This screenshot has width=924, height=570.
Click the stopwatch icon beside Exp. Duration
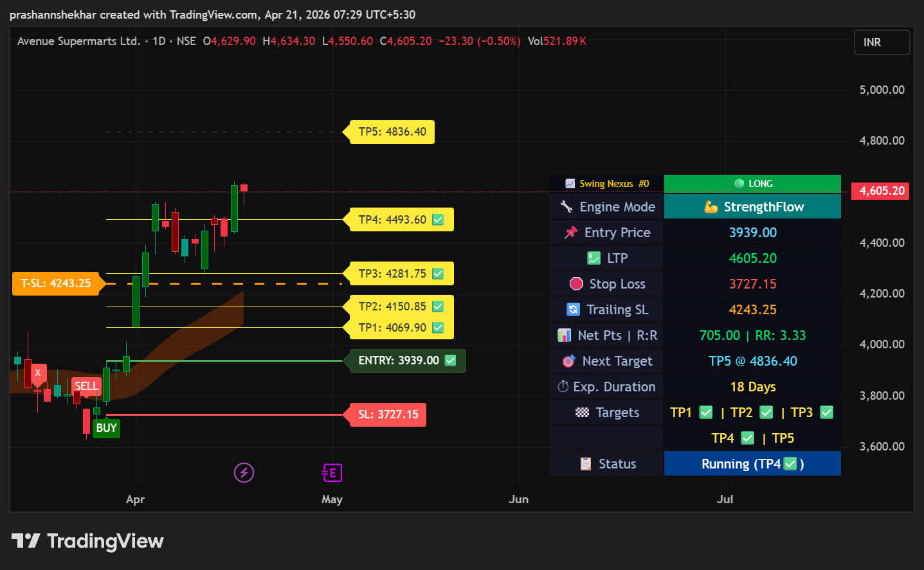563,387
